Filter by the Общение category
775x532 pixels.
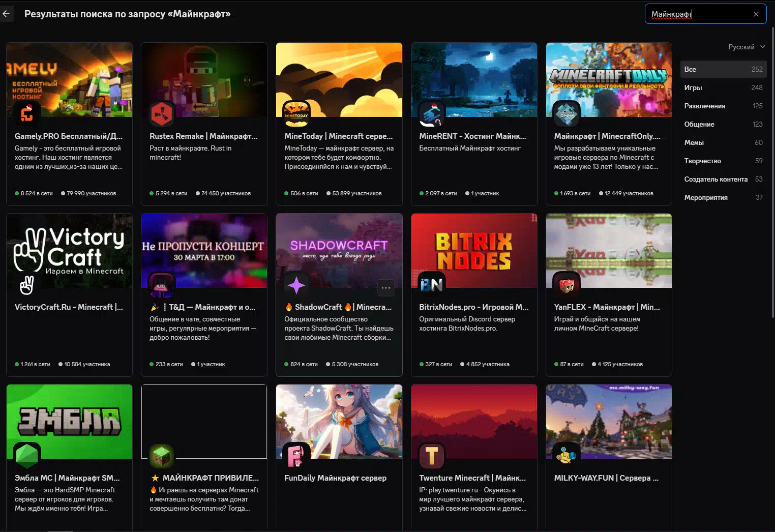point(723,124)
